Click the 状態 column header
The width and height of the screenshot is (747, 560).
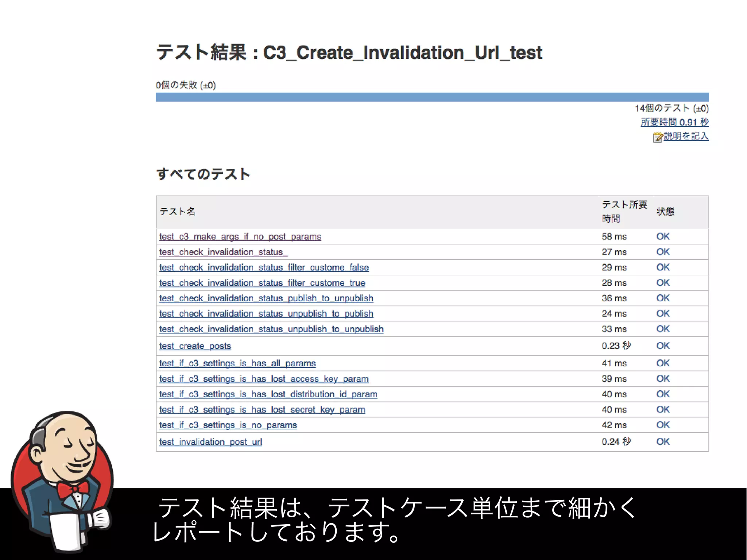pos(665,212)
